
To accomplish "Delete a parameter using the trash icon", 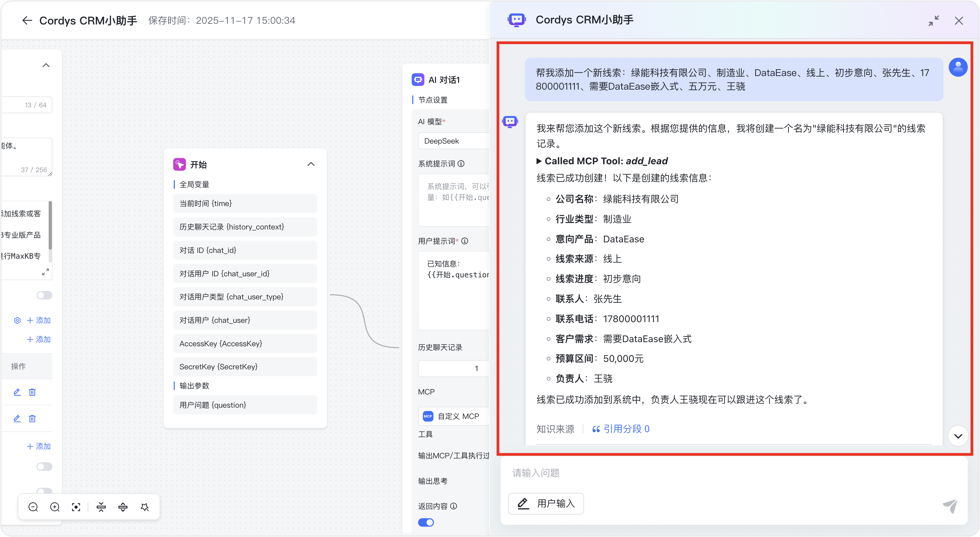I will 32,392.
